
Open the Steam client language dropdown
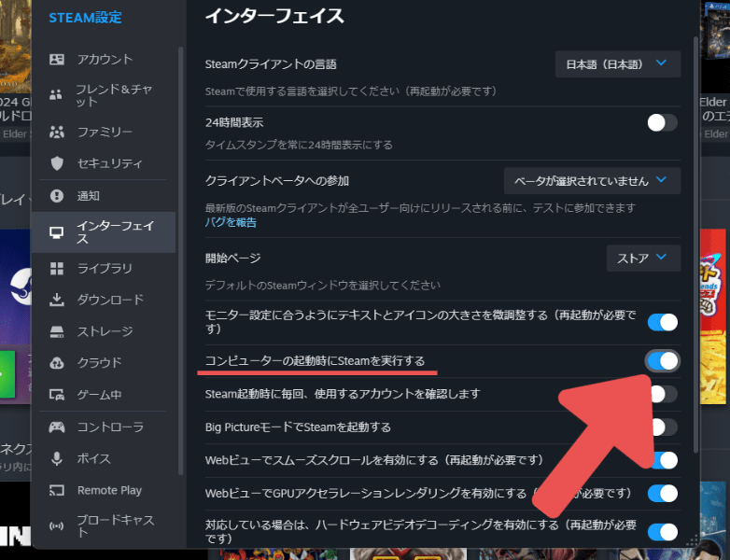618,64
